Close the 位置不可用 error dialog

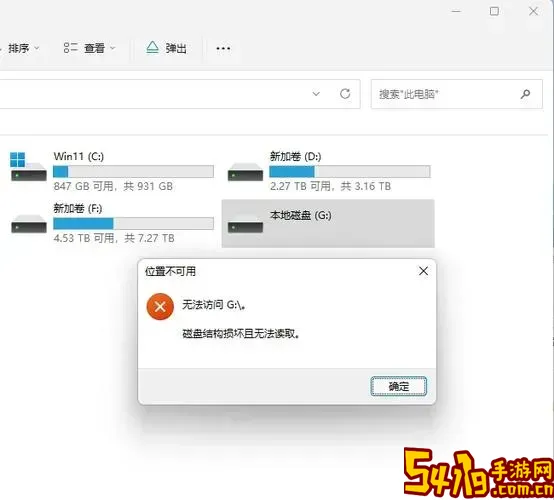423,271
